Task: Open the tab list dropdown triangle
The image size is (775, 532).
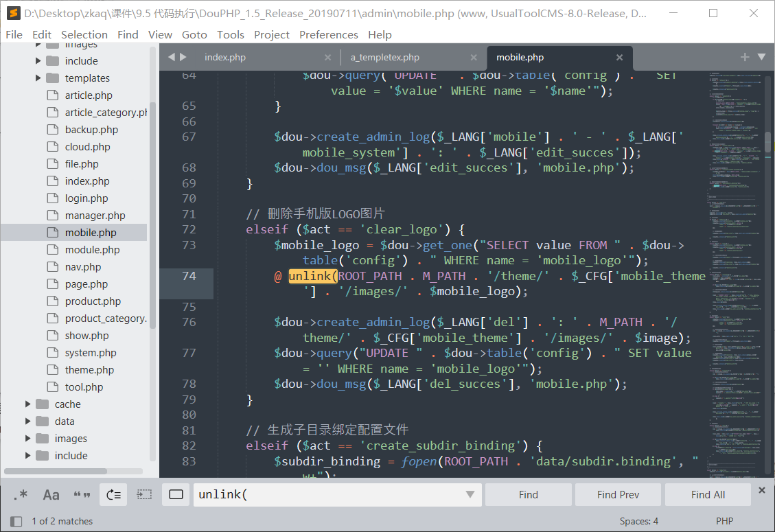Action: pos(762,57)
